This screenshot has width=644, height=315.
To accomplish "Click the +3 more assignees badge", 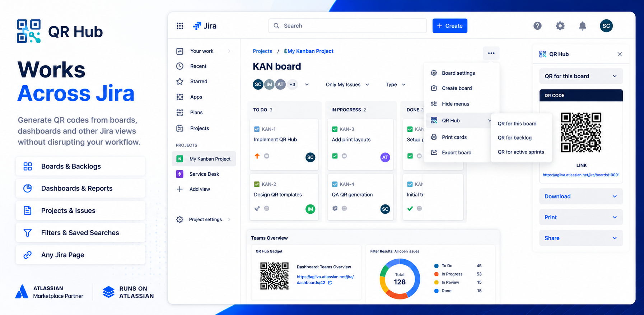I will 293,85.
